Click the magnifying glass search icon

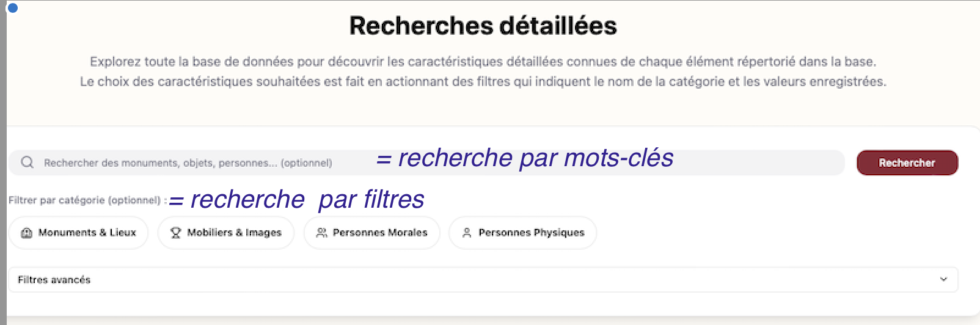click(27, 162)
